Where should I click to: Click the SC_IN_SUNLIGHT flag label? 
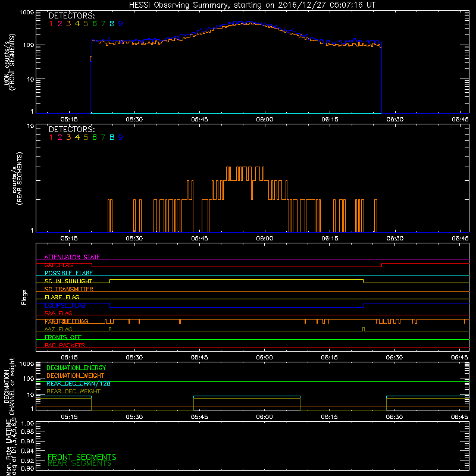(x=68, y=281)
